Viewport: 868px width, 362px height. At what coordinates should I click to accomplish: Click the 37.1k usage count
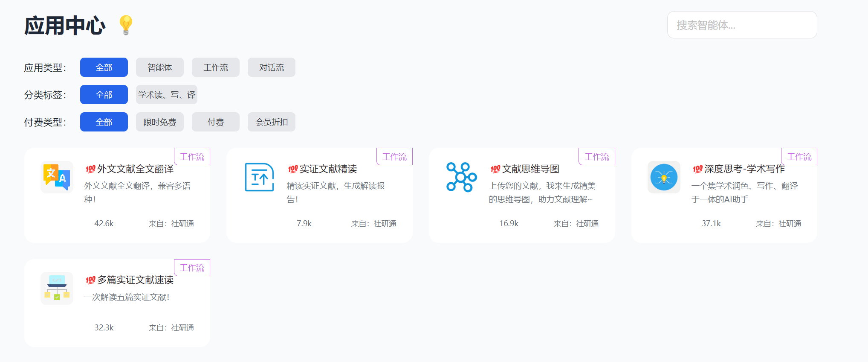712,224
